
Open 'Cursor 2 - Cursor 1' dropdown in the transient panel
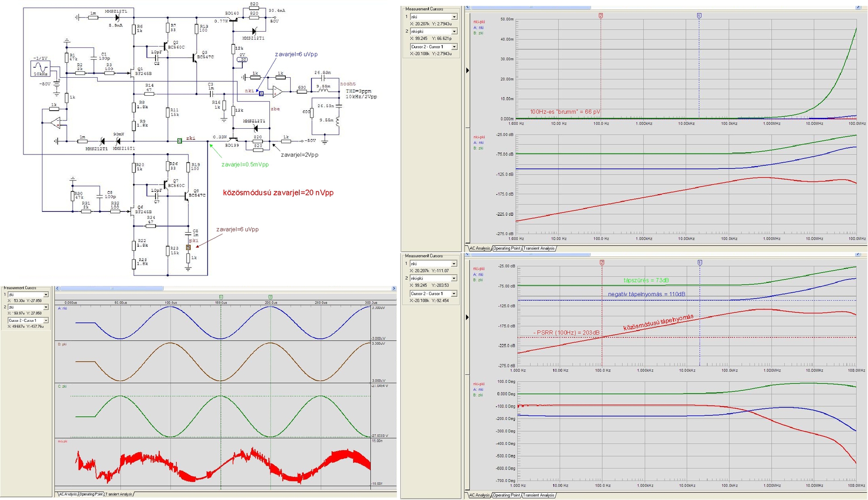(46, 320)
